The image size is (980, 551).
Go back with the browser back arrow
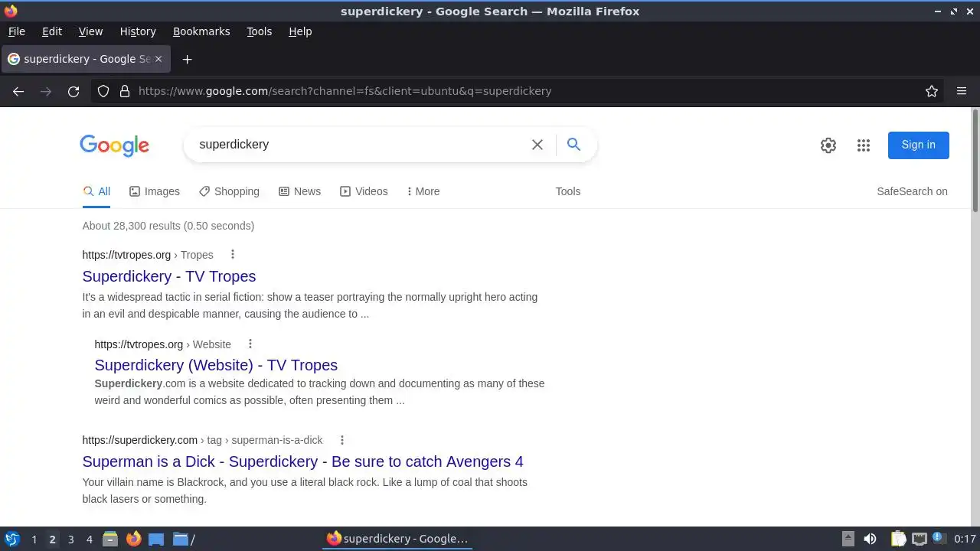(18, 91)
